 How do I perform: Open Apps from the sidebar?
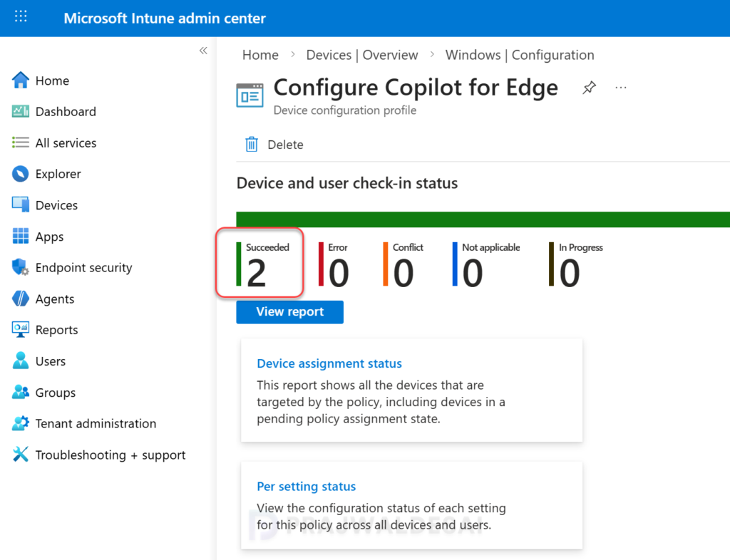(49, 237)
